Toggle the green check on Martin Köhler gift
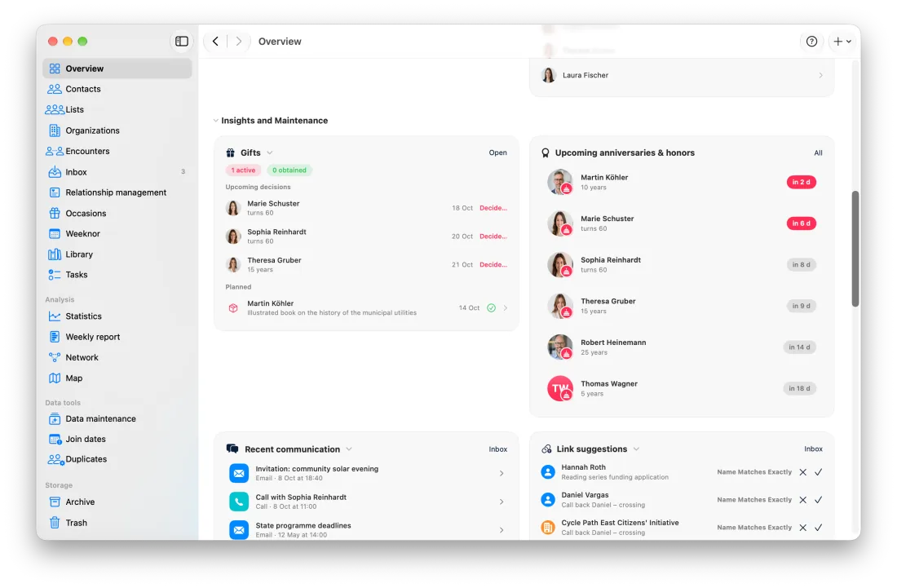This screenshot has height=588, width=897. click(491, 307)
